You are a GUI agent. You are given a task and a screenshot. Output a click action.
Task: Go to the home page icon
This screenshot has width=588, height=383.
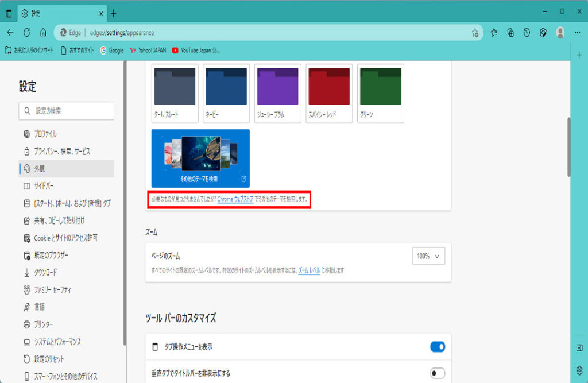click(43, 33)
